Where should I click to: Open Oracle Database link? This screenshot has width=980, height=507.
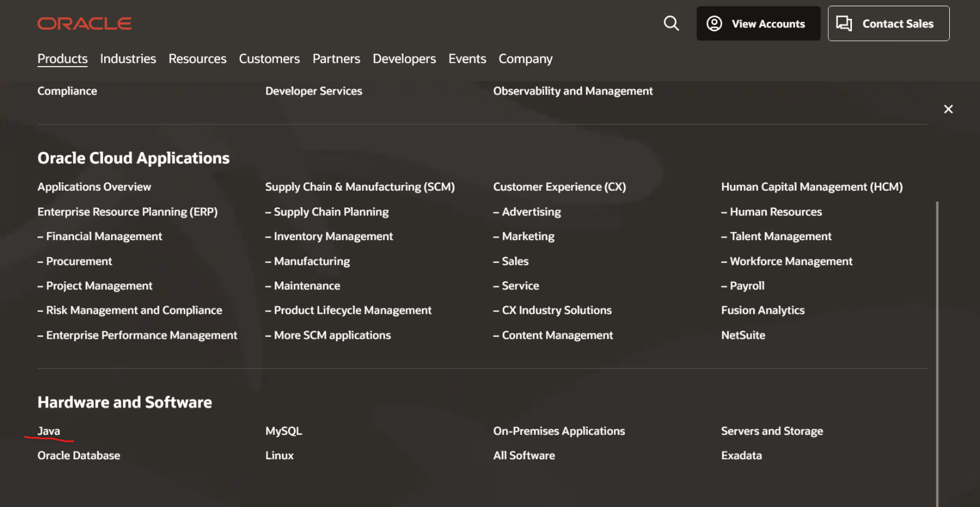[x=79, y=455]
